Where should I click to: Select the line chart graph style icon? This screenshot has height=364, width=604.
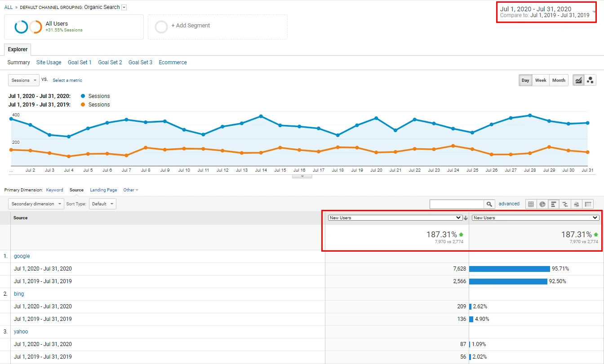[x=579, y=80]
